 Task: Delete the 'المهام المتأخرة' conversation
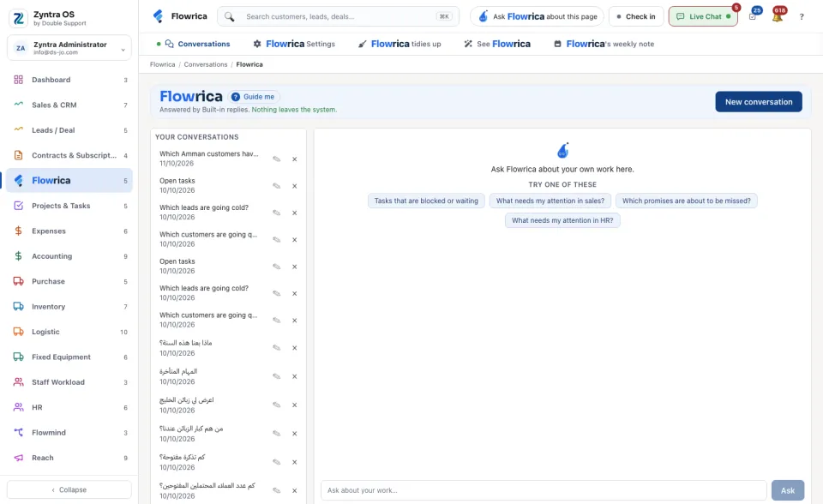[294, 376]
